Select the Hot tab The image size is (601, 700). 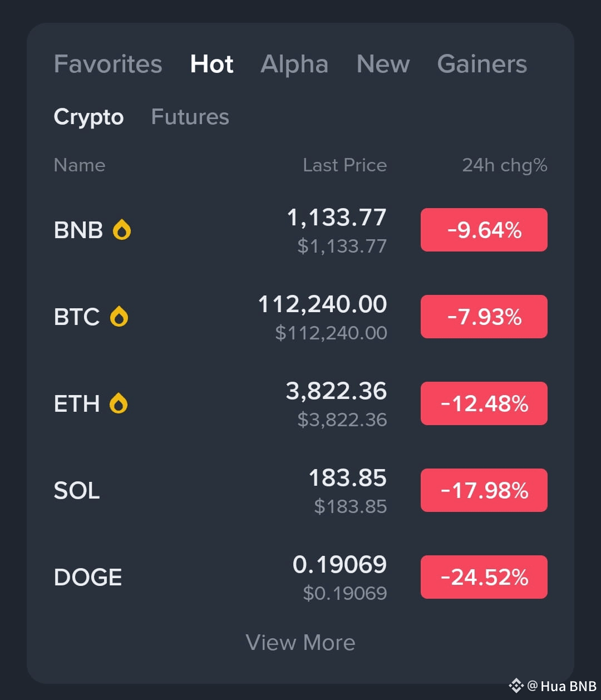pyautogui.click(x=211, y=64)
